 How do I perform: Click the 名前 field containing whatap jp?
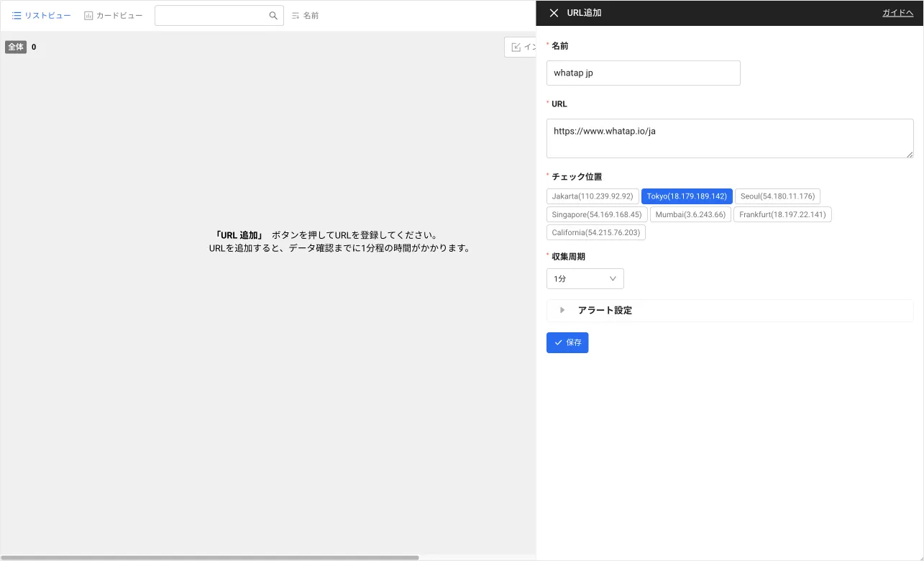[644, 73]
